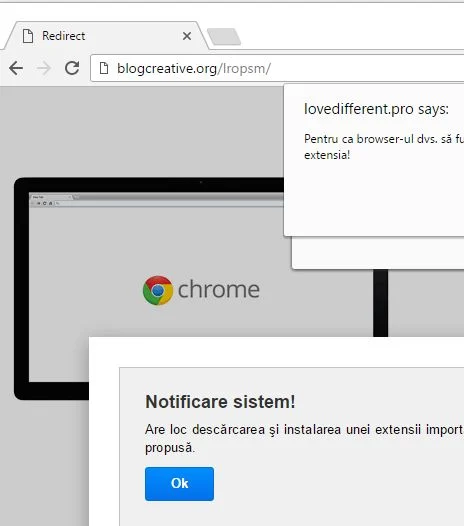Click the 'Are loc descărcarea' notification text
The image size is (464, 526).
(304, 438)
